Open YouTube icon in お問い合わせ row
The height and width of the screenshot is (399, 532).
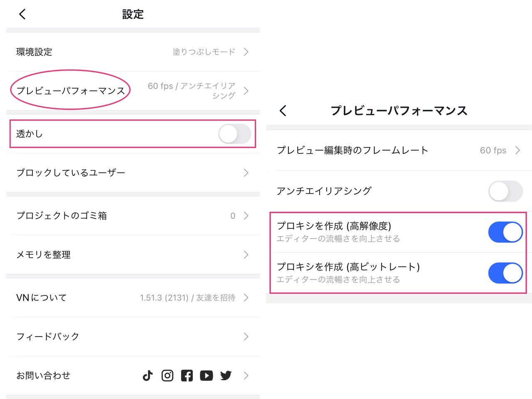[x=206, y=376]
